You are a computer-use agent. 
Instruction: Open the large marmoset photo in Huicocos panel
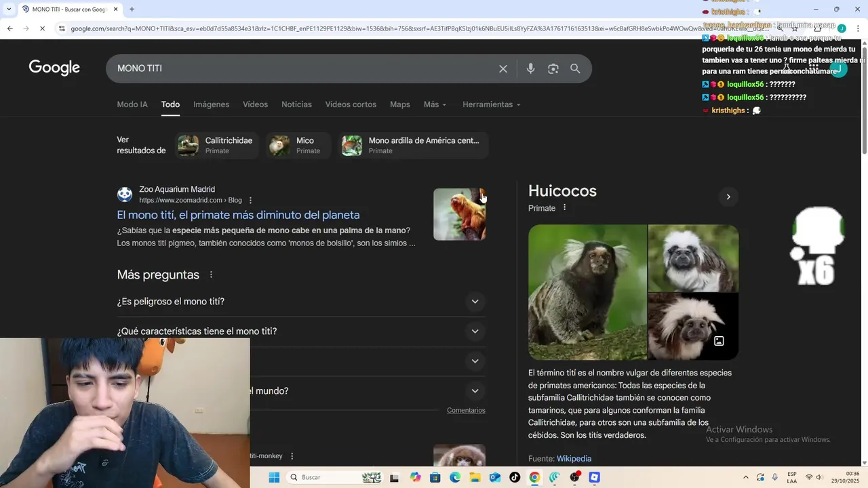[x=587, y=292]
